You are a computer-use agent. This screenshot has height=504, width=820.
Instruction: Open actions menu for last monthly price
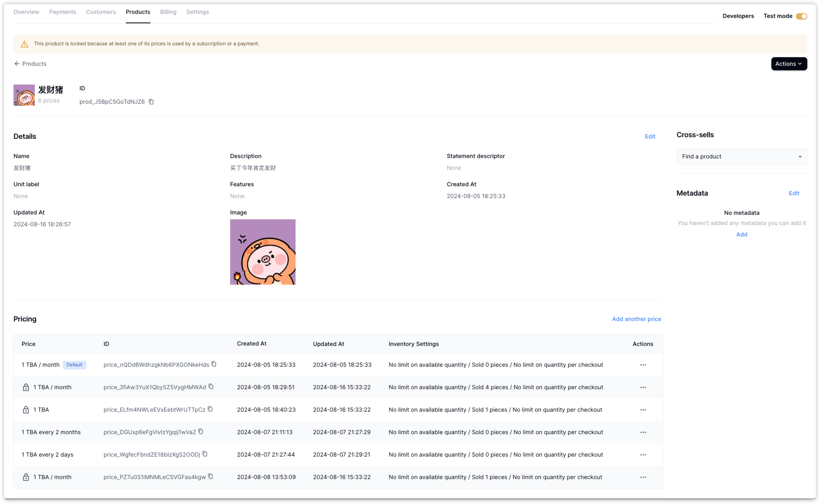click(643, 477)
